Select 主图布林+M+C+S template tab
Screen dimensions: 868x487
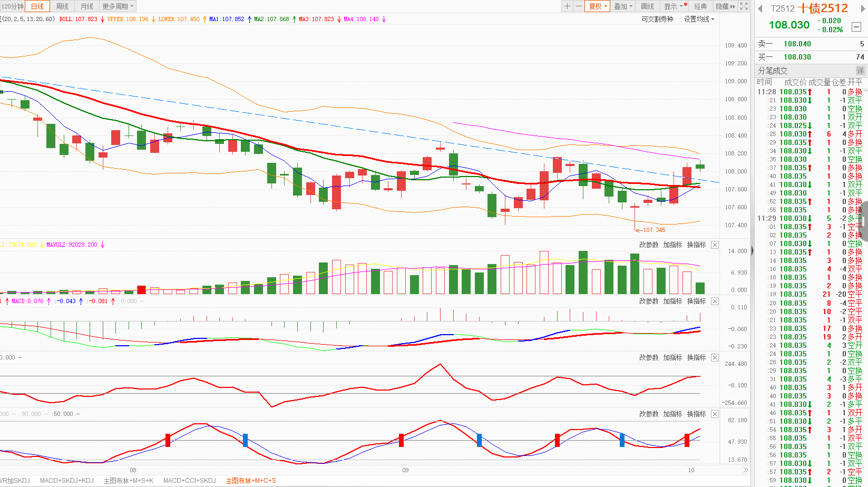pos(251,481)
